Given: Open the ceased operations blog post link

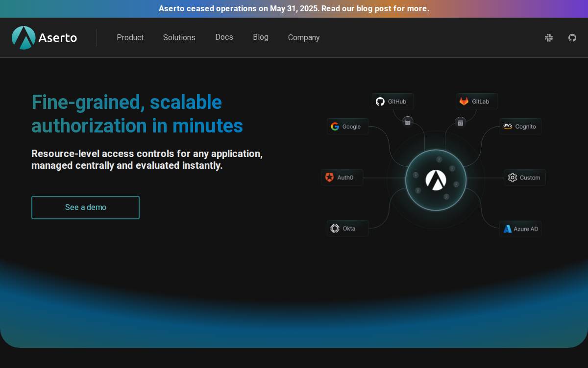Looking at the screenshot, I should [x=294, y=9].
